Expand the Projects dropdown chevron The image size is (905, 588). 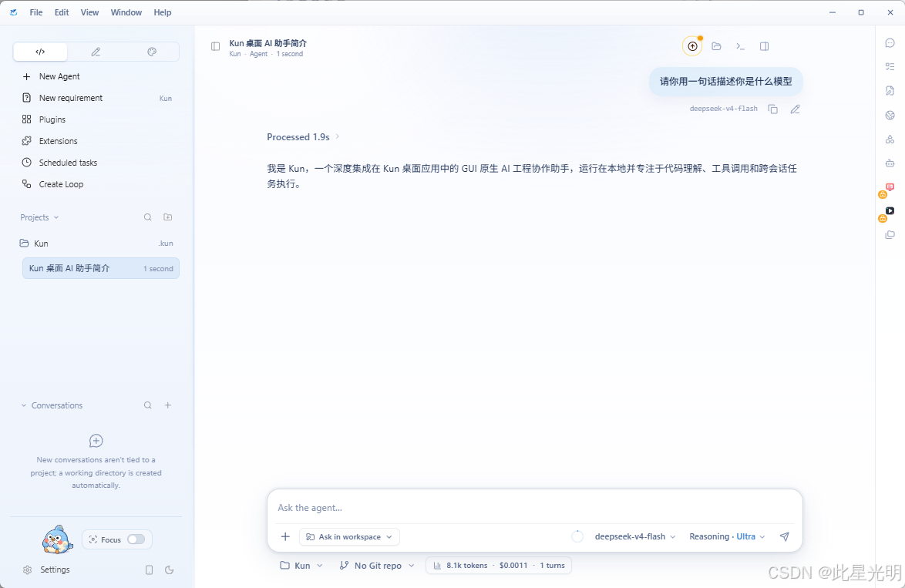point(56,217)
